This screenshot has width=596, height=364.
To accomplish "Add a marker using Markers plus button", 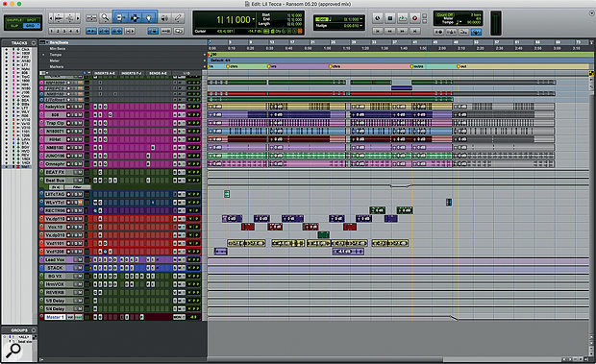I will click(205, 67).
